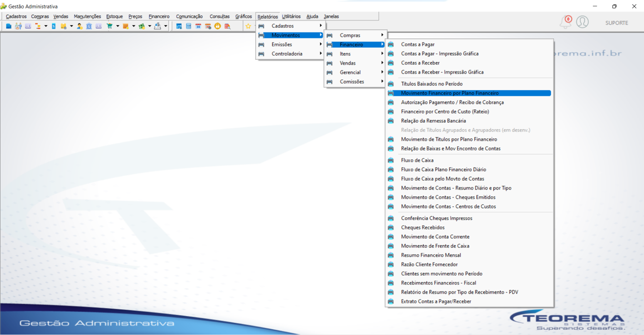Click the shopping cart toolbar icon
The height and width of the screenshot is (335, 644).
110,26
